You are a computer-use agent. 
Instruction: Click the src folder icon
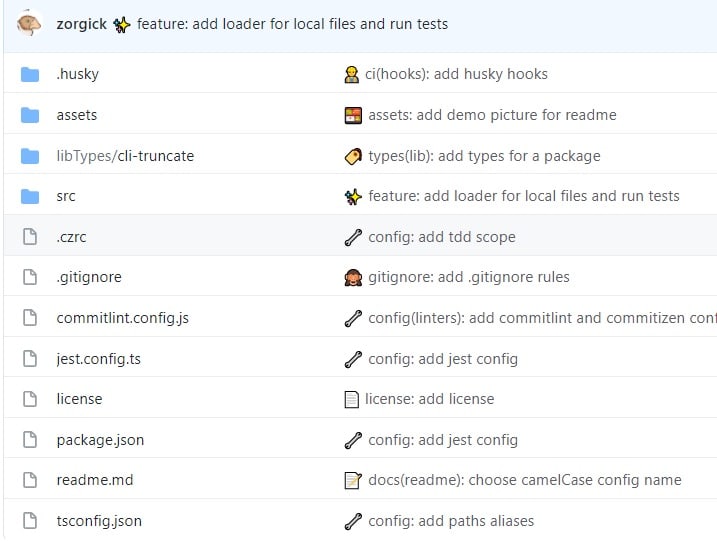30,196
